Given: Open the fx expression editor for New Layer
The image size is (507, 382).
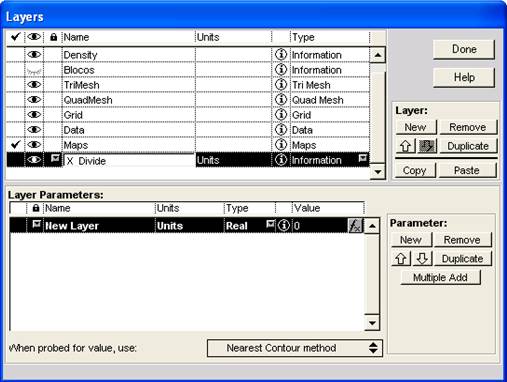Looking at the screenshot, I should tap(355, 226).
